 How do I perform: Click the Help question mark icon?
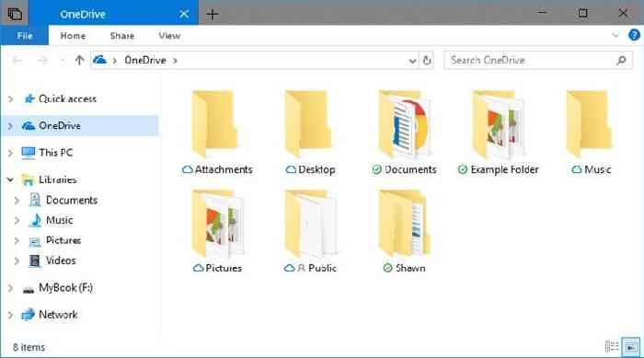coord(634,35)
